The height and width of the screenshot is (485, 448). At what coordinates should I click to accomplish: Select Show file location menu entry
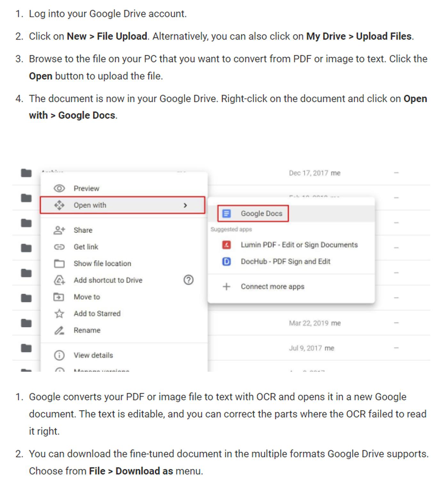pyautogui.click(x=102, y=263)
